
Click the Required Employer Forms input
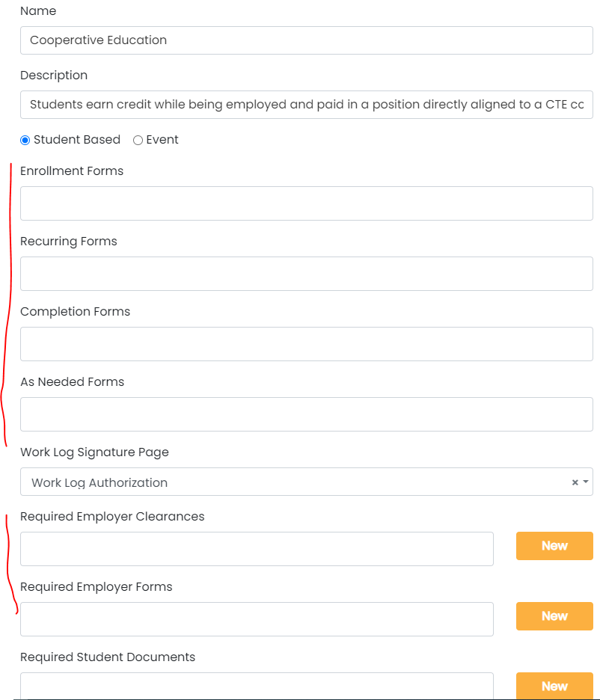[x=257, y=619]
